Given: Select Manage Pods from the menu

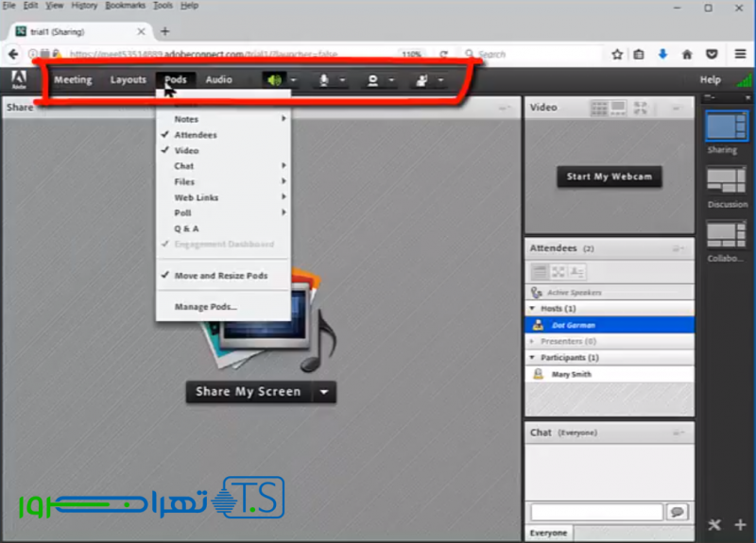Looking at the screenshot, I should (x=205, y=307).
